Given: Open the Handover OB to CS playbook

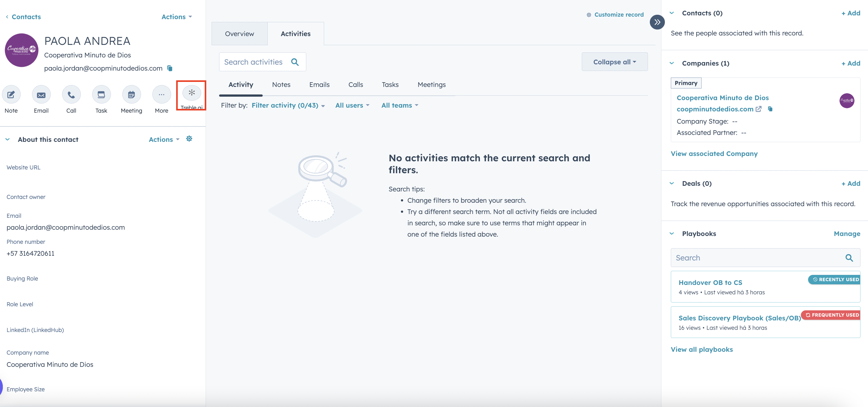Looking at the screenshot, I should click(x=710, y=282).
